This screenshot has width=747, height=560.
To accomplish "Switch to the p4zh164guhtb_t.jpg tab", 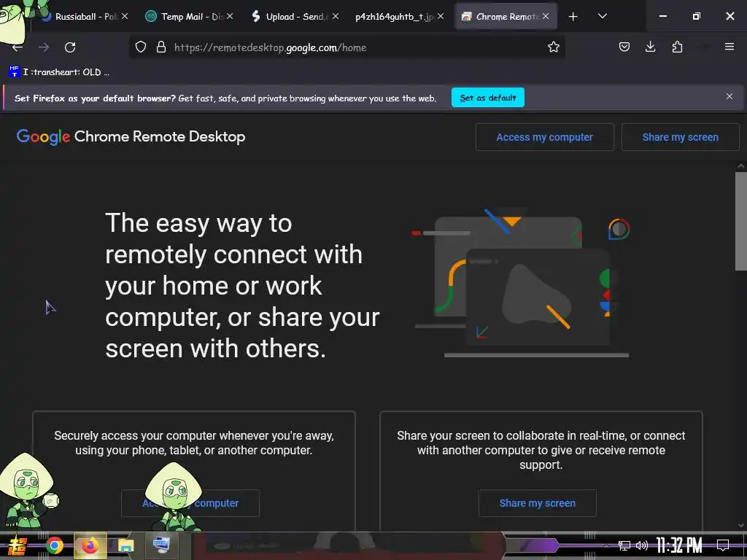I will [400, 17].
